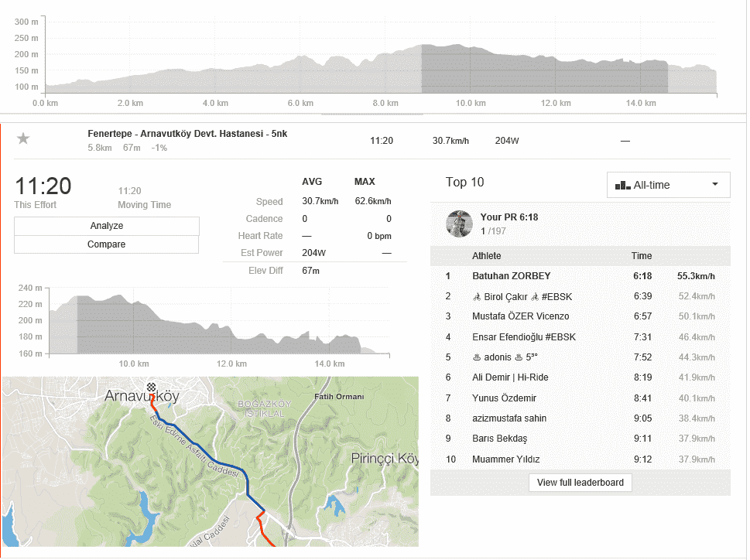Click the Top 10 heading
This screenshot has height=560, width=750.
464,183
